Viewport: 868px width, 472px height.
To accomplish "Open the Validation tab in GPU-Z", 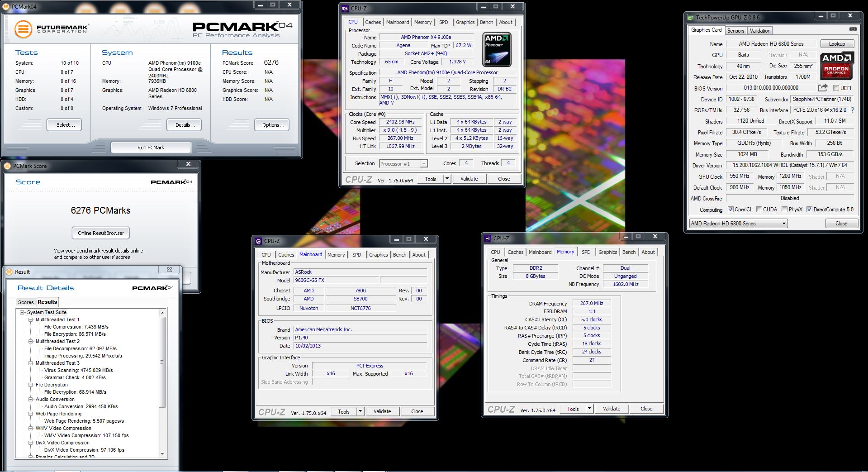I will pyautogui.click(x=760, y=31).
